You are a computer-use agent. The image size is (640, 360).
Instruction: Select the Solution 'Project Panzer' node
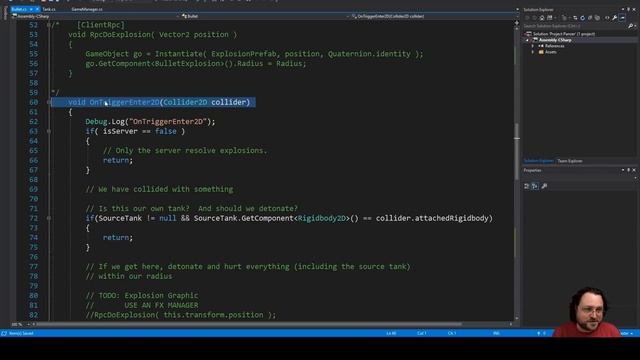coord(564,34)
